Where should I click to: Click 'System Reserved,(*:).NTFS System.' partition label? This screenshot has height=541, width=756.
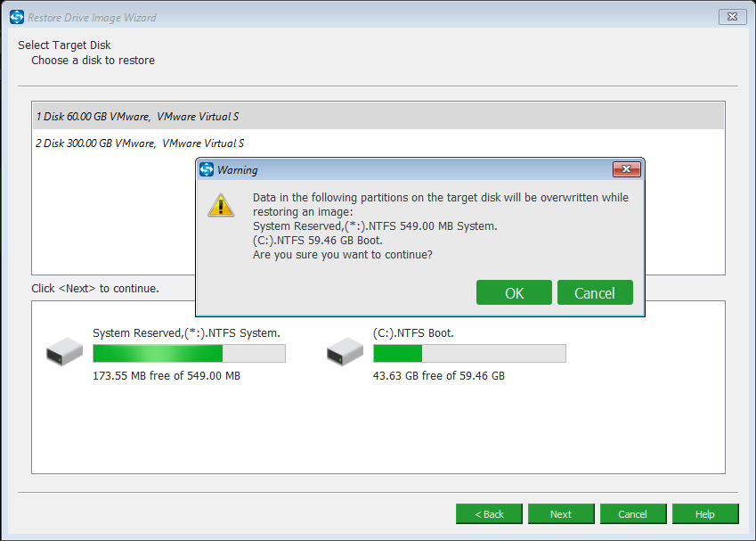coord(186,333)
